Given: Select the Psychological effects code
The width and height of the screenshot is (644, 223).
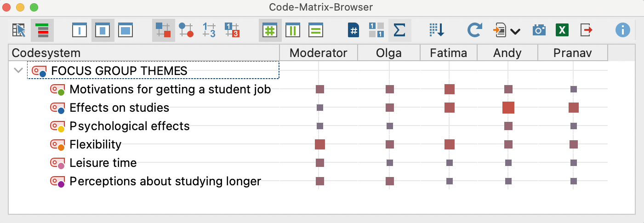Looking at the screenshot, I should point(129,126).
